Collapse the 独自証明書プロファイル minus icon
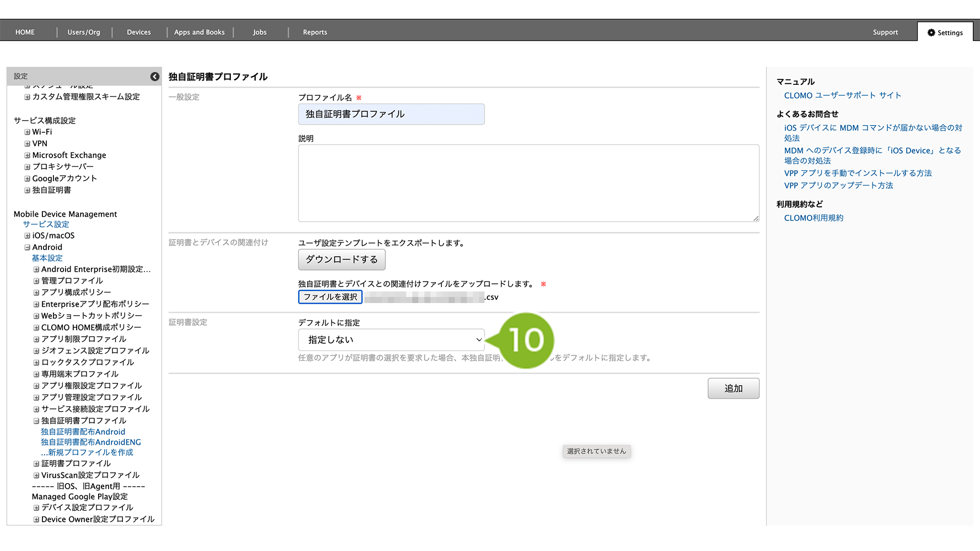Viewport: 980px width, 551px height. (x=36, y=421)
